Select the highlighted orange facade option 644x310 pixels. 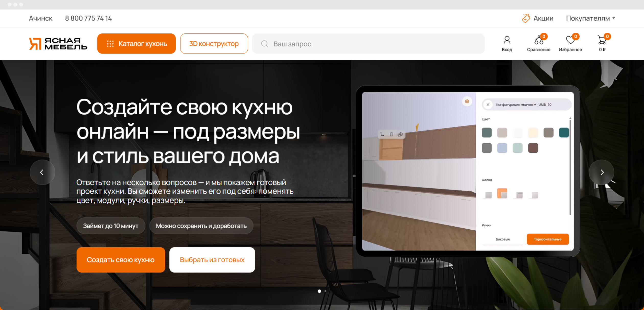tap(502, 194)
